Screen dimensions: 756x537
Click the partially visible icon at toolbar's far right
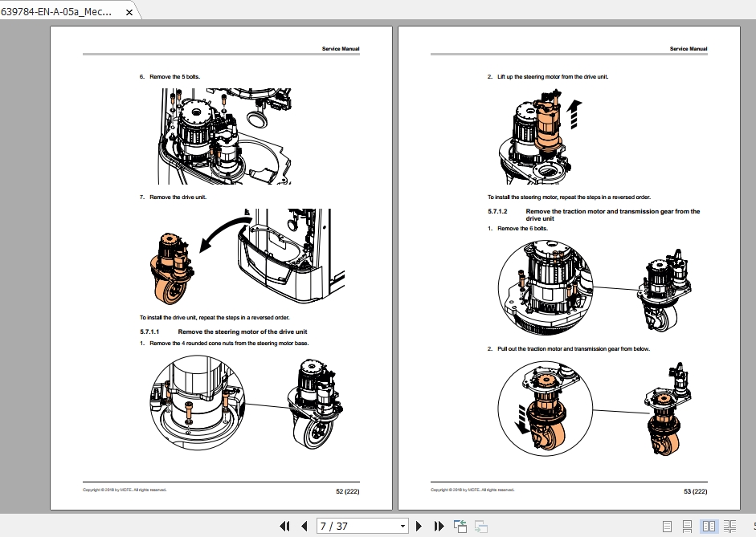click(754, 526)
